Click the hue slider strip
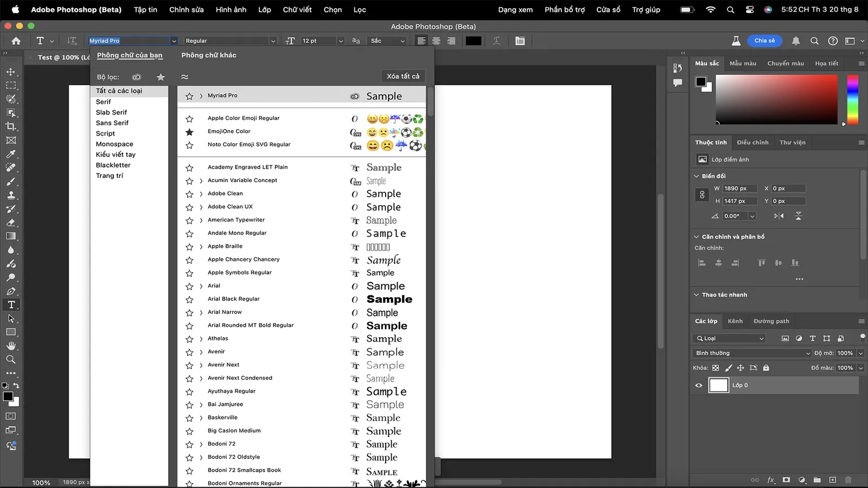Screen dimensions: 868x488 pyautogui.click(x=853, y=100)
